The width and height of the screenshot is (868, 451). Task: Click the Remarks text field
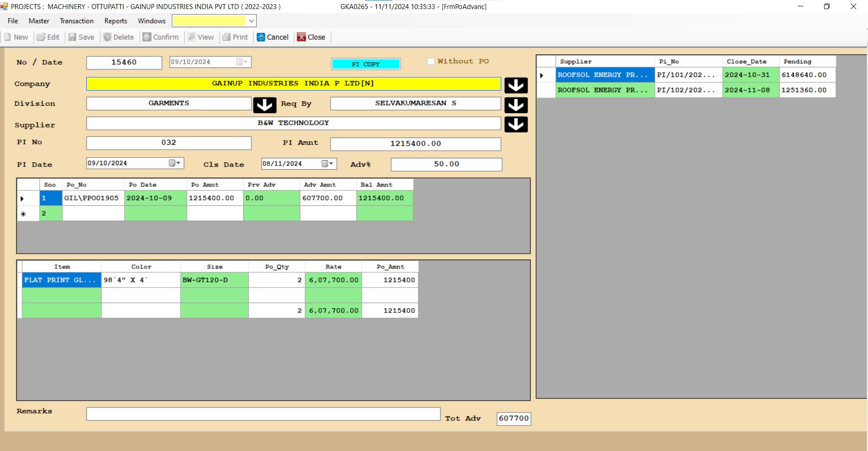(263, 414)
